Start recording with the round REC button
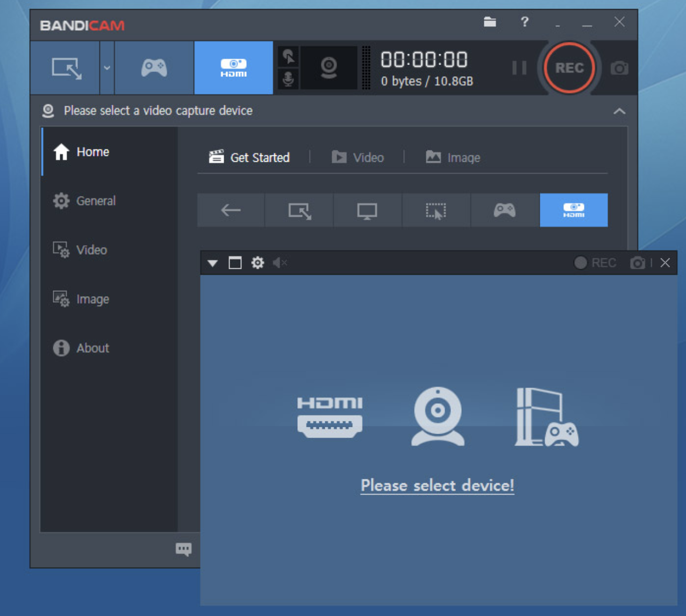686x616 pixels. coord(569,68)
